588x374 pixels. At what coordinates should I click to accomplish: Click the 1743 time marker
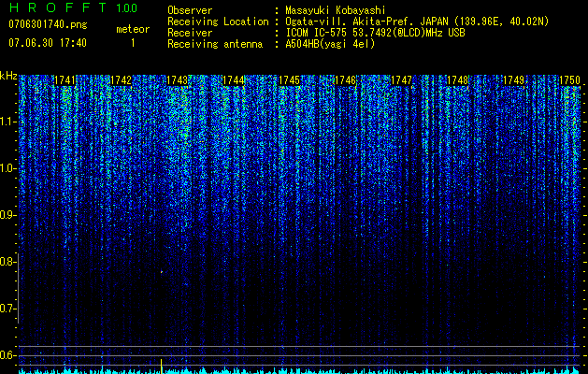[177, 80]
